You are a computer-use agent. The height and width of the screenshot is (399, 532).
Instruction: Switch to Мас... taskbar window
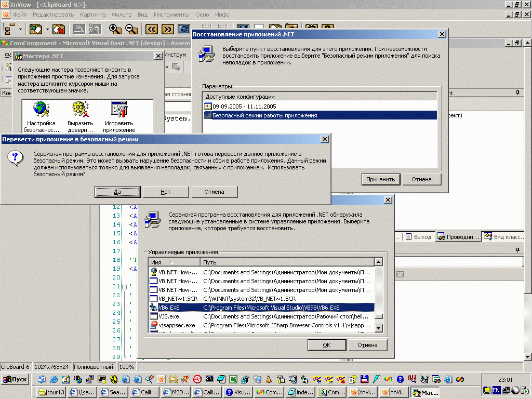[425, 392]
